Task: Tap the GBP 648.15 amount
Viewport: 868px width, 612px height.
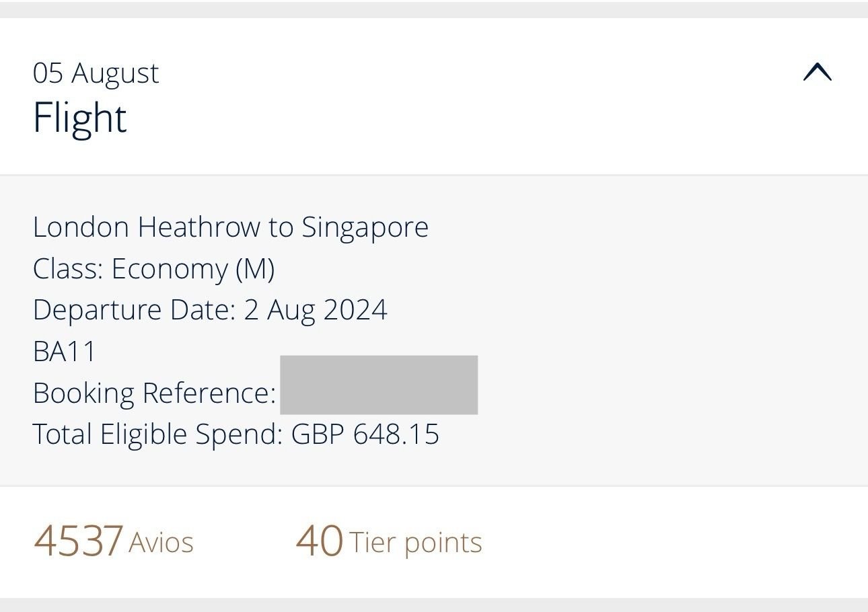Action: click(x=365, y=434)
